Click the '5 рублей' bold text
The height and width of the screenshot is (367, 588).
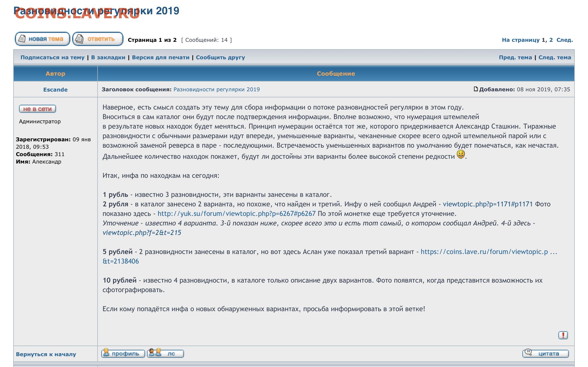[x=118, y=252]
